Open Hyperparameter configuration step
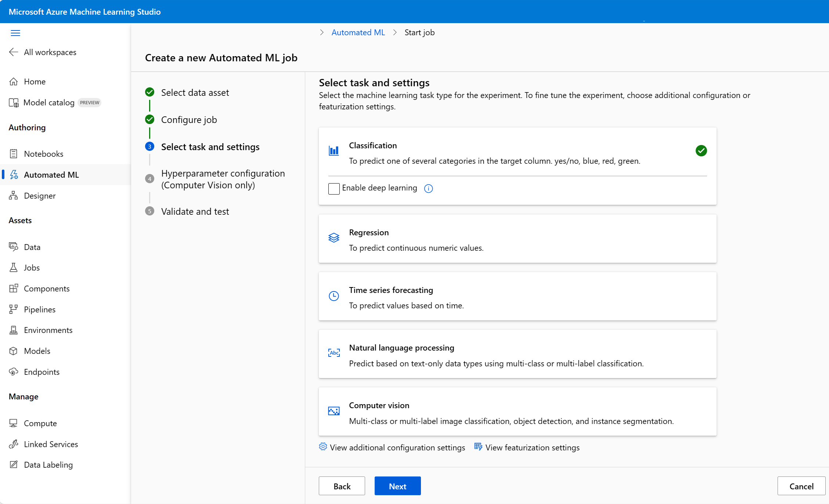Viewport: 829px width, 504px height. click(215, 179)
